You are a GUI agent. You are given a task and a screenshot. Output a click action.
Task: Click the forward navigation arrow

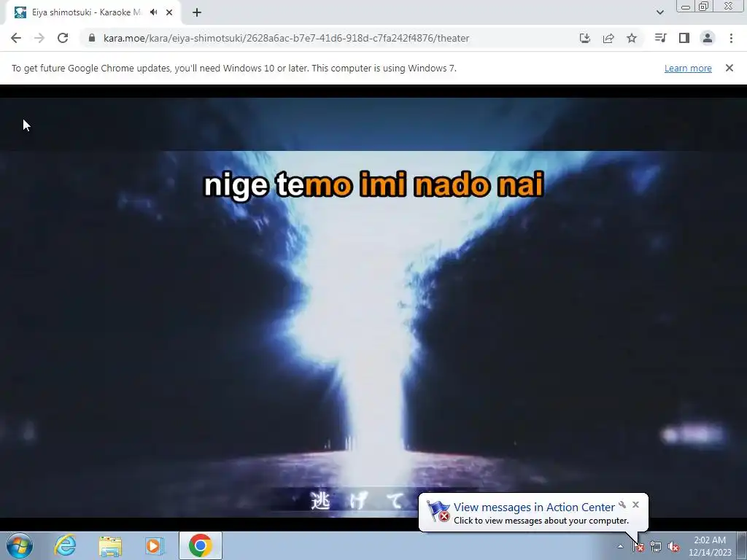click(x=39, y=38)
